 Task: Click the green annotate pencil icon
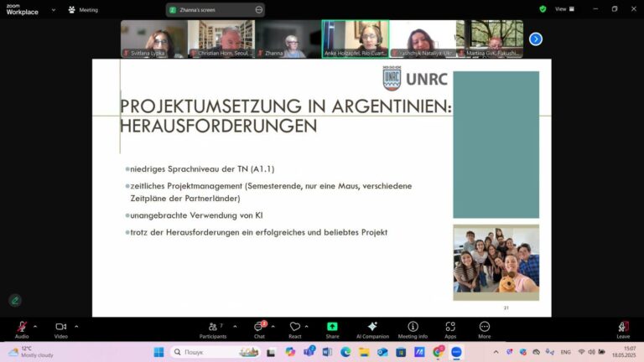[x=15, y=301]
